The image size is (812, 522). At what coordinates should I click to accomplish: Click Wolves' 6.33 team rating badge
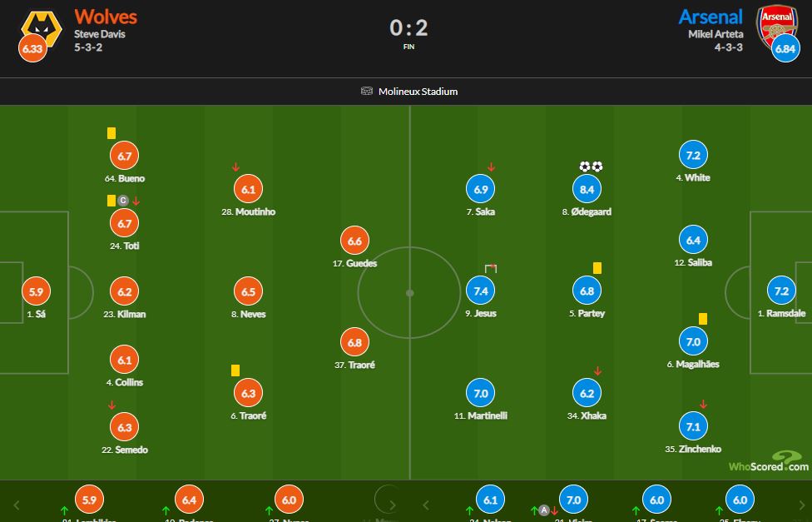click(x=32, y=50)
